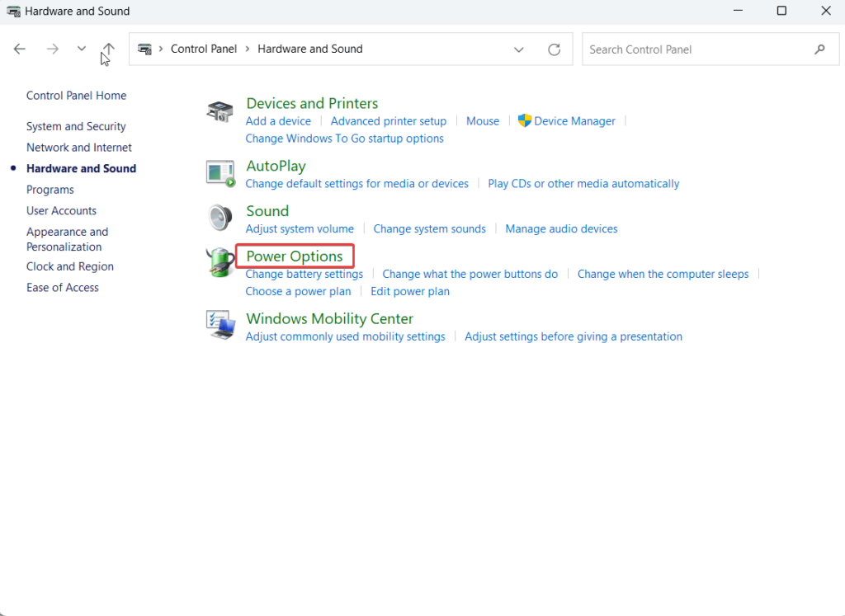The image size is (845, 616).
Task: Open System and Security in sidebar
Action: tap(76, 126)
